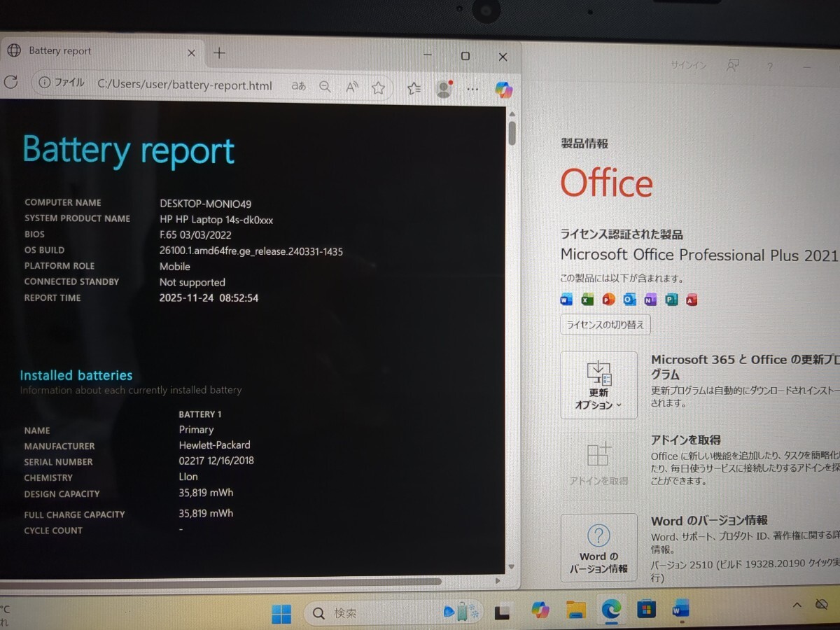Add page to favorites with star icon
The height and width of the screenshot is (630, 840).
(x=378, y=87)
